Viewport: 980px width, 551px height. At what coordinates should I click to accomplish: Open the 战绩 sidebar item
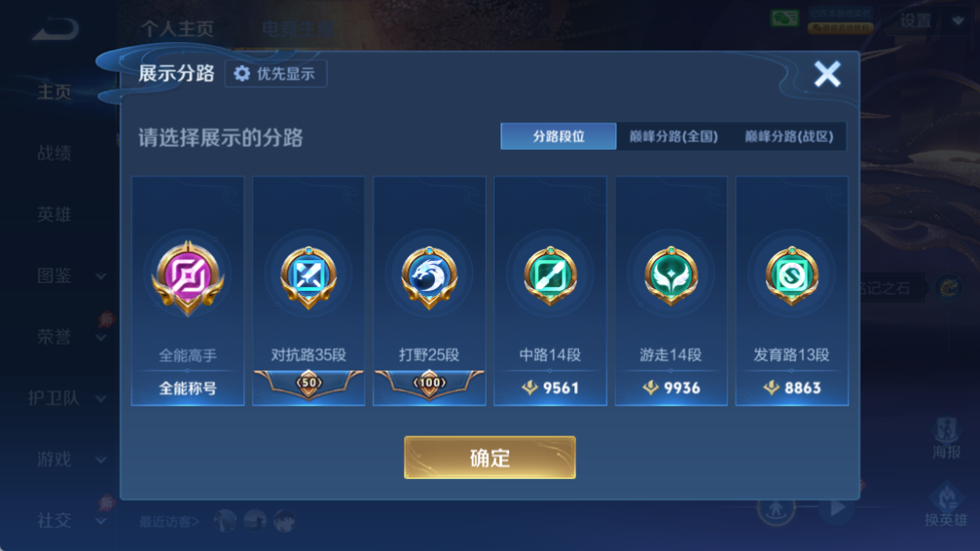pyautogui.click(x=54, y=153)
